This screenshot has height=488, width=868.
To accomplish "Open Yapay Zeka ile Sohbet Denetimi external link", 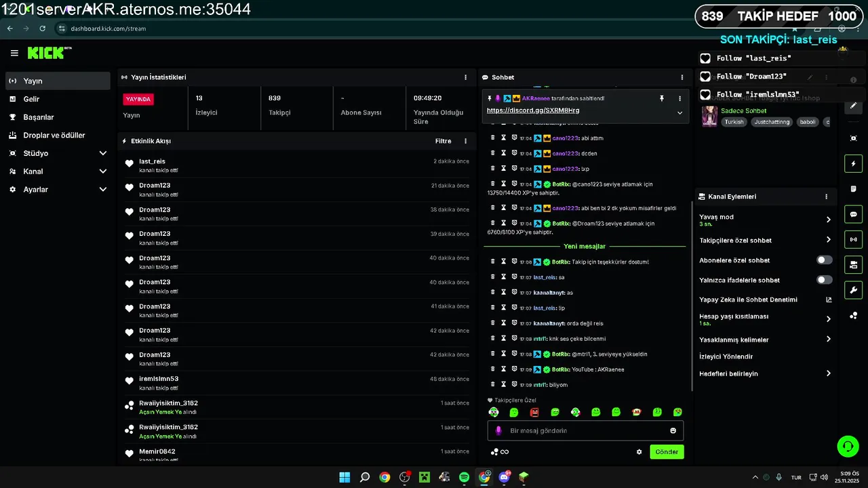I will coord(828,300).
